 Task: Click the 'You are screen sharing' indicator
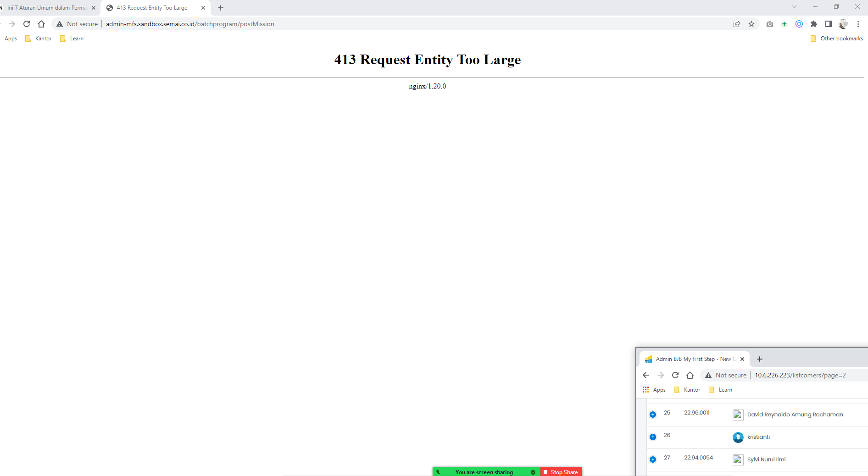click(x=484, y=472)
